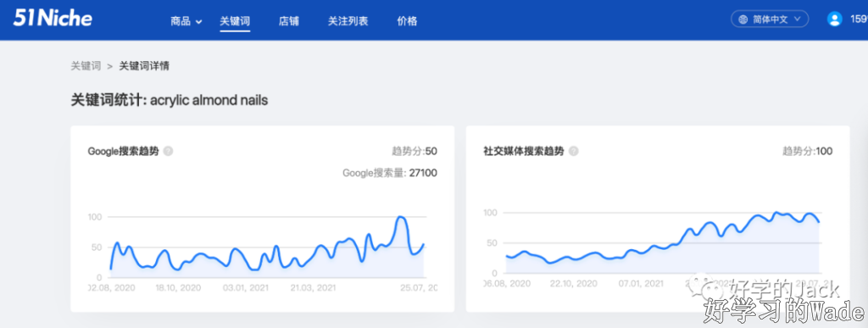The height and width of the screenshot is (328, 868).
Task: Open the 价格 page
Action: (x=407, y=21)
